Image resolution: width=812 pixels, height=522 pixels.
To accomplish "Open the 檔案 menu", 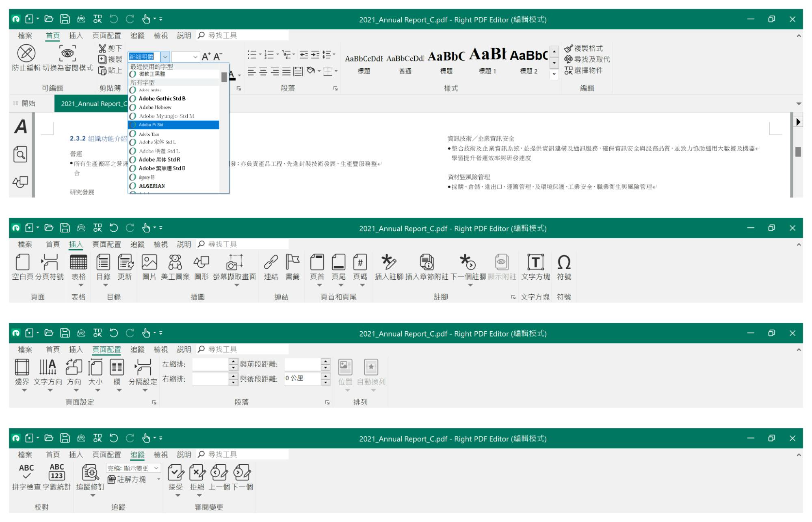I will [25, 36].
